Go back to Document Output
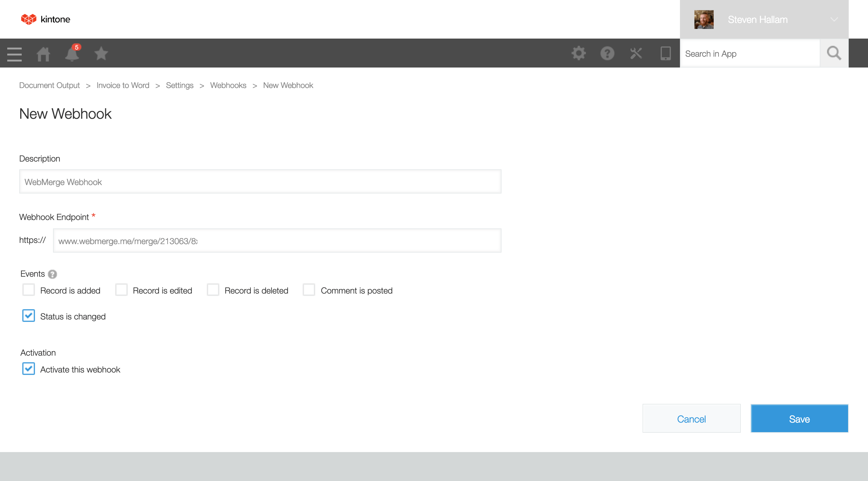This screenshot has height=481, width=868. tap(49, 85)
